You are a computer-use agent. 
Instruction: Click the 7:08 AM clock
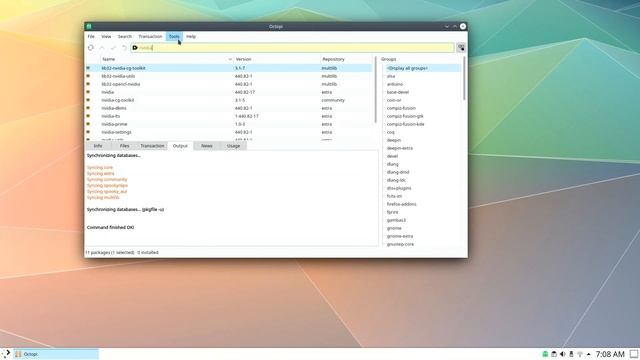point(610,354)
